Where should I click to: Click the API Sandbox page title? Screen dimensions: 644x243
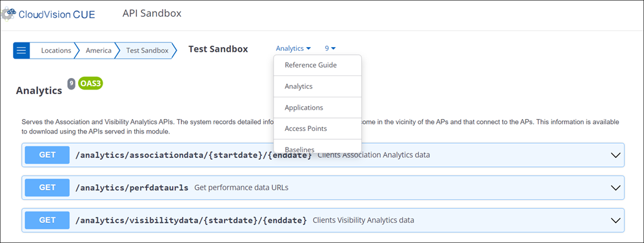coord(152,14)
